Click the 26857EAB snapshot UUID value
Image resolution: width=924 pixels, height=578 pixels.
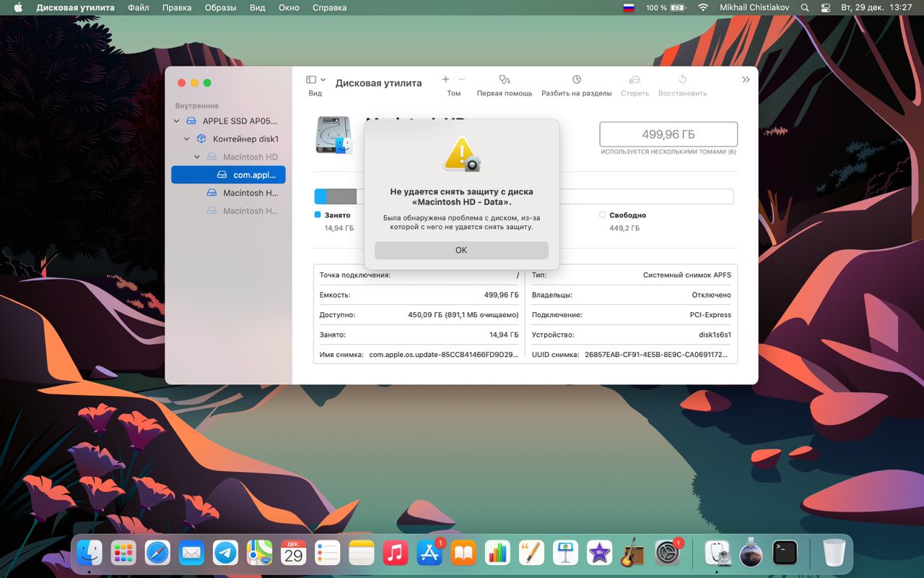click(x=657, y=355)
